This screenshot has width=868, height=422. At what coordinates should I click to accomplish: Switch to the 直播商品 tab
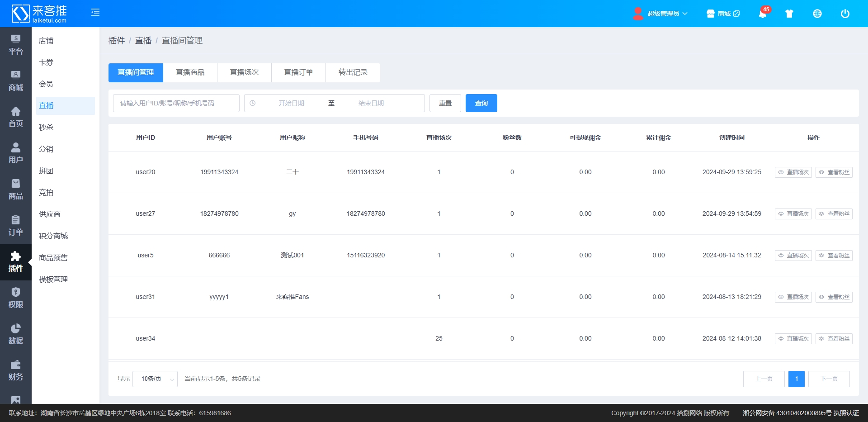pyautogui.click(x=190, y=73)
